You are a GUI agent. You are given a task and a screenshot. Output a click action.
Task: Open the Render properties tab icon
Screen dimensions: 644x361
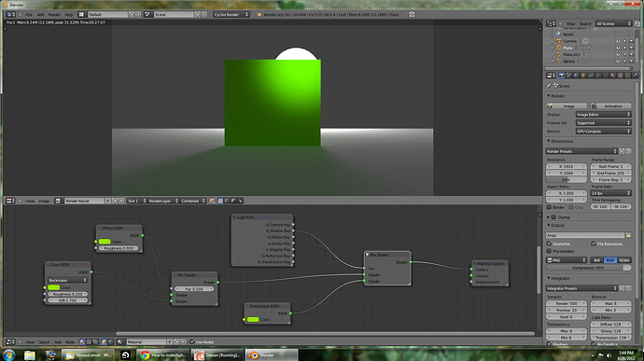tap(562, 76)
